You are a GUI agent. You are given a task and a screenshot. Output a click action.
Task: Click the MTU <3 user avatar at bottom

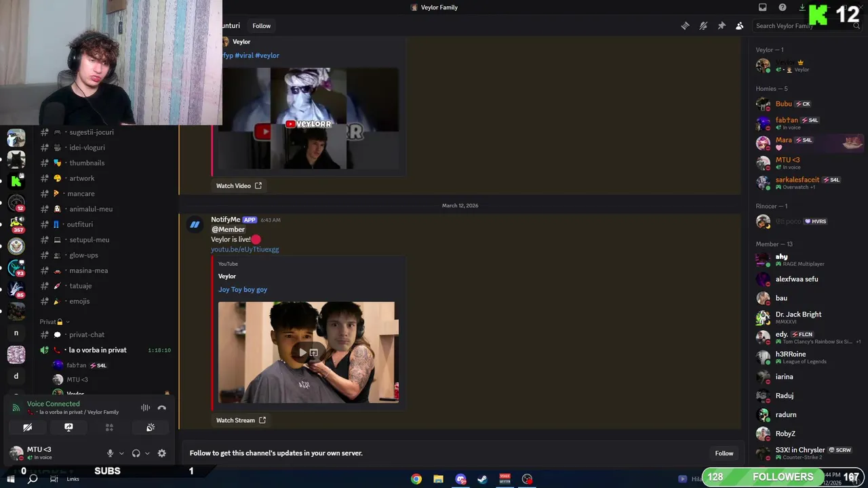click(x=16, y=453)
